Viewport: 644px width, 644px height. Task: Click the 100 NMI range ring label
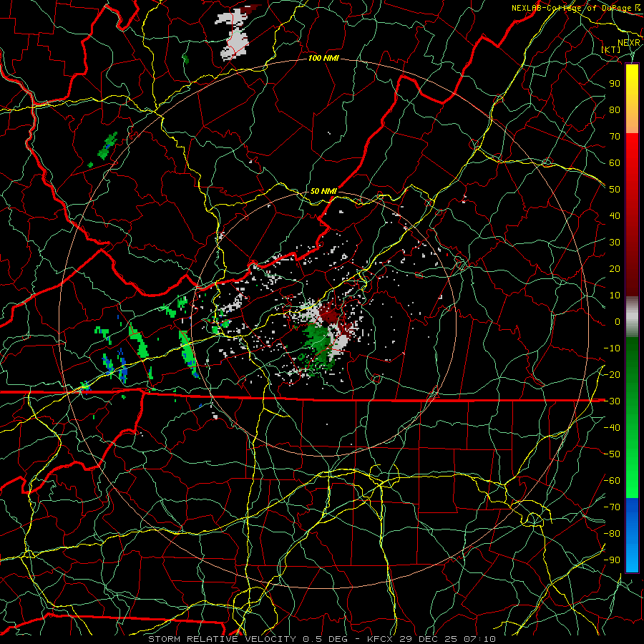point(323,59)
